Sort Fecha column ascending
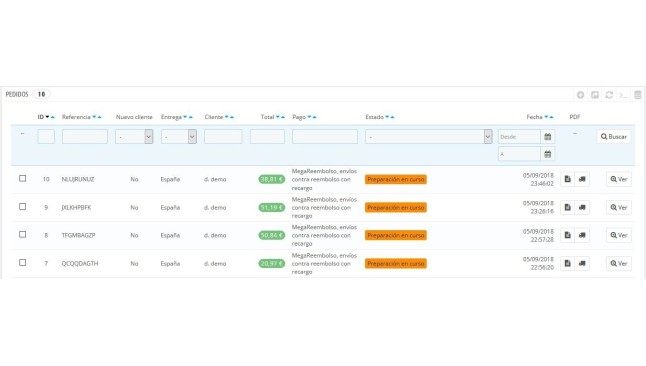 [x=551, y=117]
